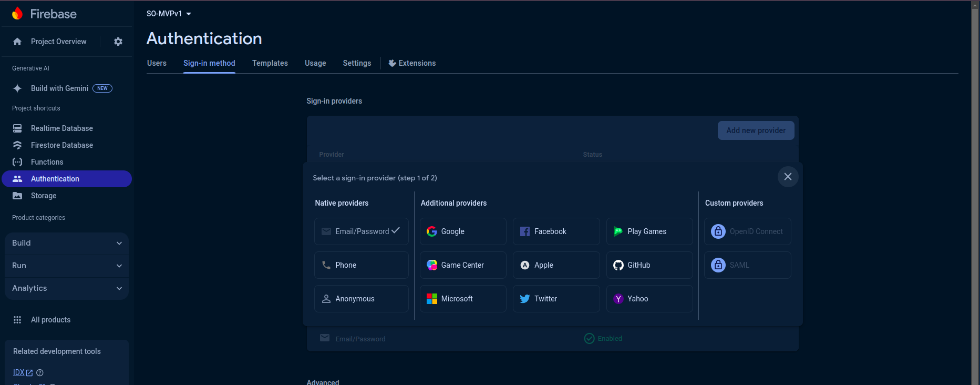Click the Extensions tab icon
Viewport: 980px width, 385px height.
[x=392, y=63]
